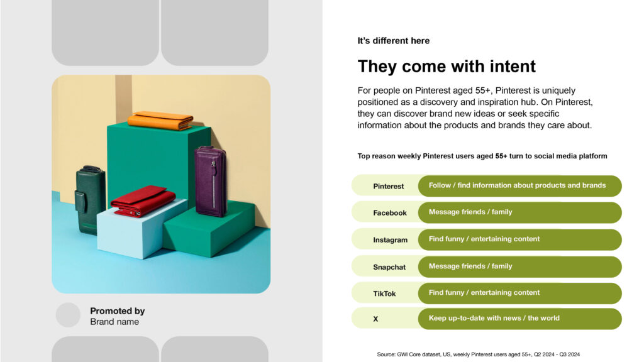Select the TikTok platform label

(x=384, y=294)
